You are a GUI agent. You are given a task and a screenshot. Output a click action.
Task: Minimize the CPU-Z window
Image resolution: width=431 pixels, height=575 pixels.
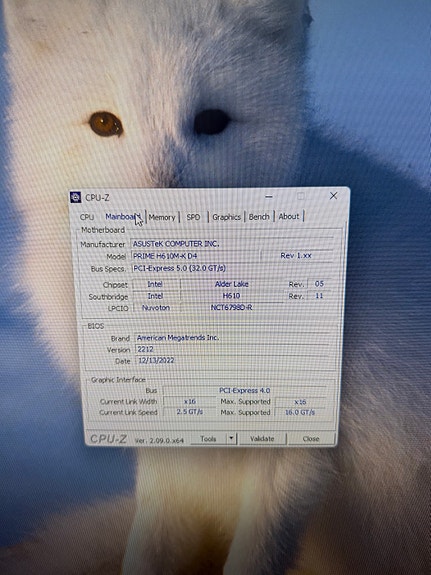coord(269,197)
